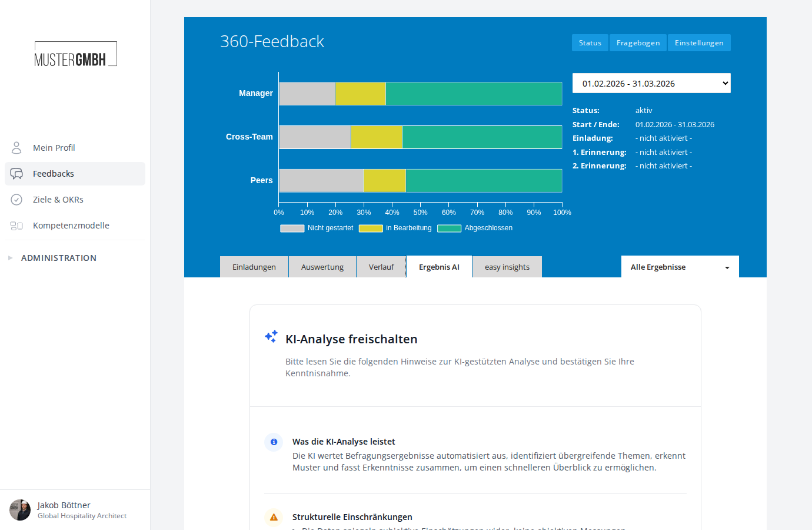This screenshot has width=812, height=530.
Task: Click the status value 'aktiv'
Action: coord(644,110)
